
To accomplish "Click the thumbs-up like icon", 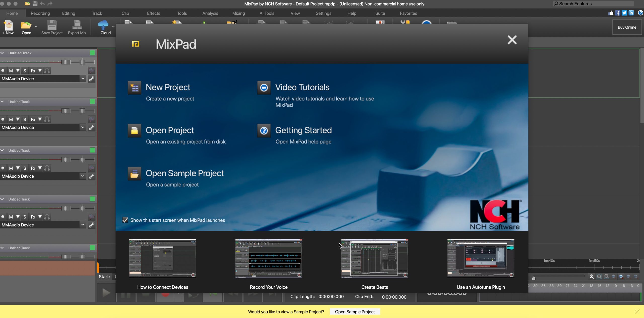I will coord(611,13).
